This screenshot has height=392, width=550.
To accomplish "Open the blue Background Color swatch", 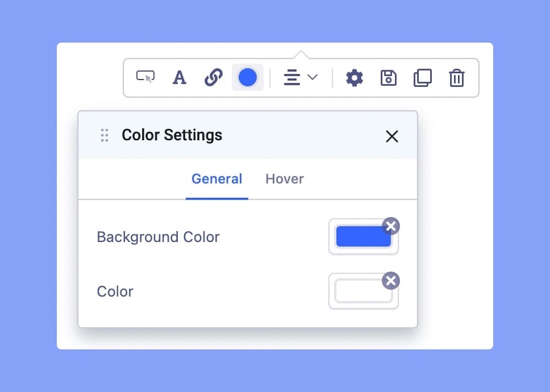I will 360,238.
